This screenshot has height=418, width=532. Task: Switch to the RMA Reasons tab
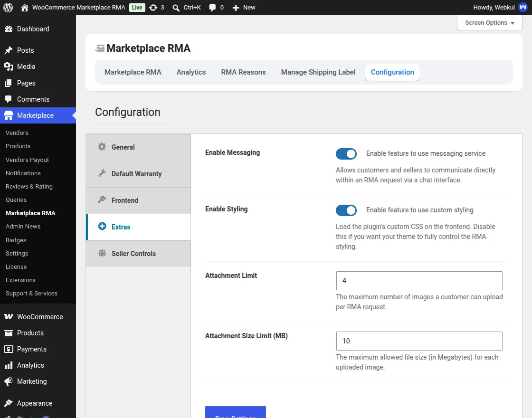tap(243, 72)
